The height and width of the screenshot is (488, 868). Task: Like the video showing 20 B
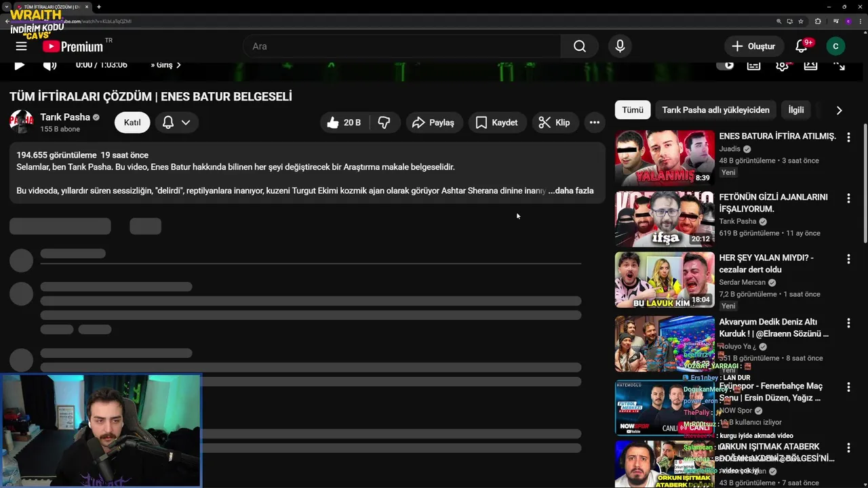click(x=344, y=123)
